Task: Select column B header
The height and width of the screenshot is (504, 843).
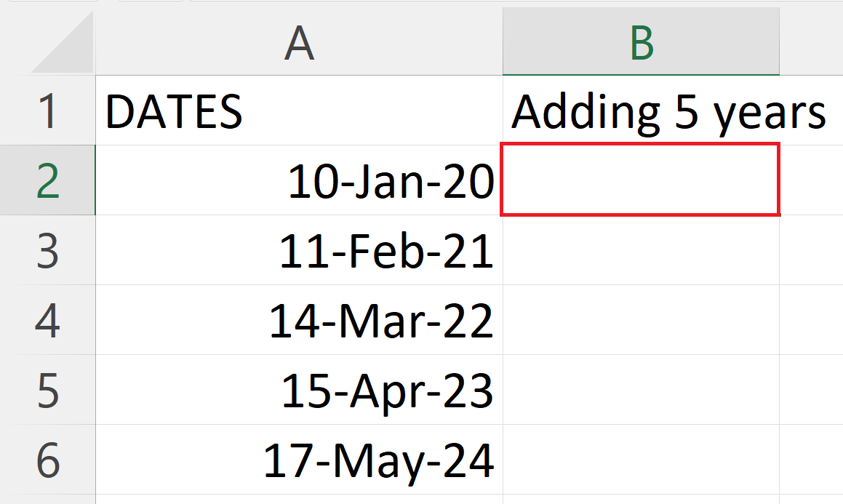Action: (x=640, y=42)
